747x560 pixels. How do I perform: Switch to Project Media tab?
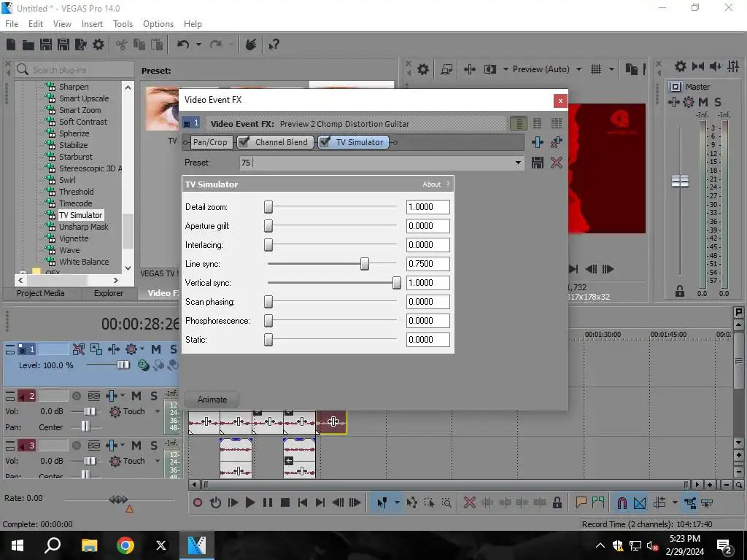tap(41, 293)
